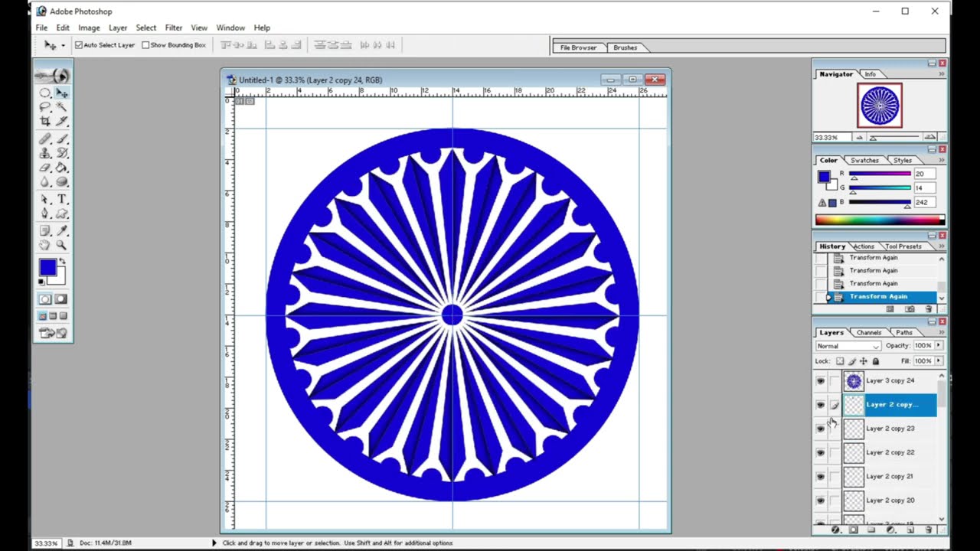
Task: Switch to the Swatches tab
Action: [x=864, y=161]
